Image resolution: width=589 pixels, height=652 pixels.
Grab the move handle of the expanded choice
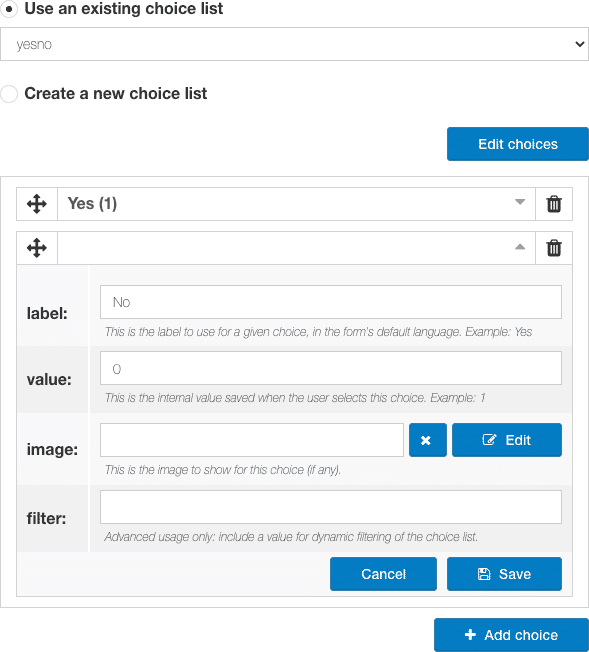coord(37,248)
